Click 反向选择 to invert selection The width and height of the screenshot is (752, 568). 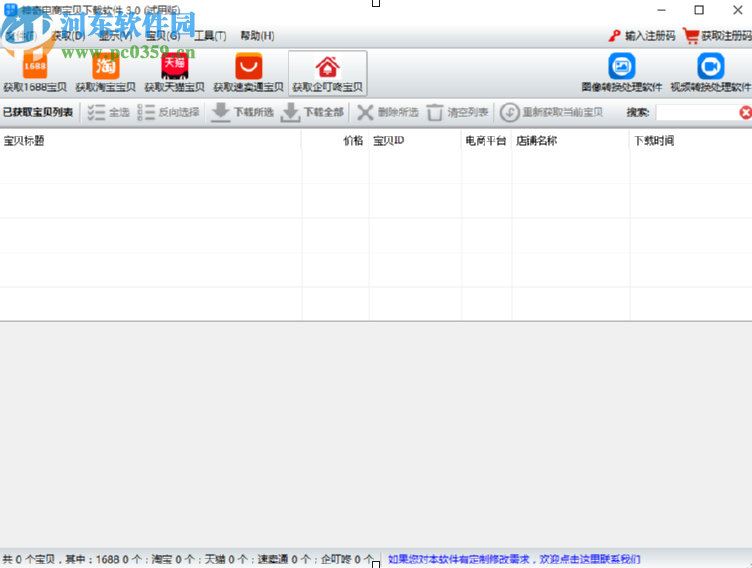[x=168, y=112]
